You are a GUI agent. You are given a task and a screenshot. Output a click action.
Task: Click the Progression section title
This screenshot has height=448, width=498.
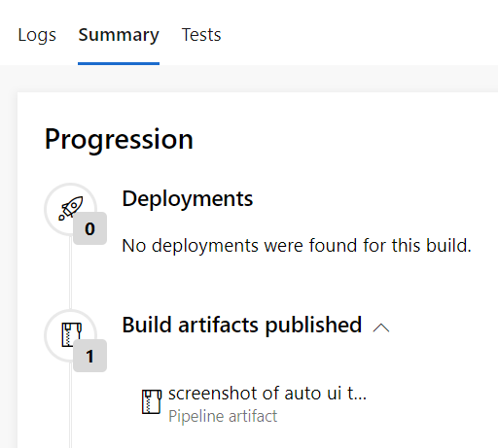119,140
